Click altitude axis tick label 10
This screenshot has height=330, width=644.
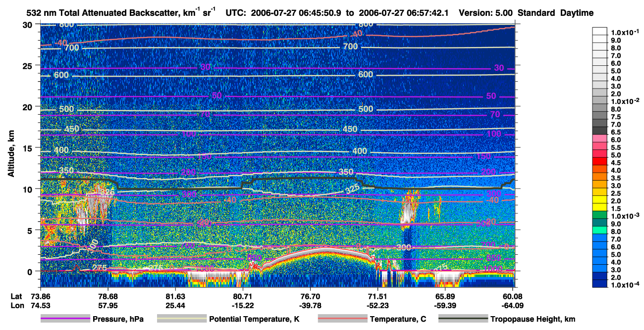28,189
